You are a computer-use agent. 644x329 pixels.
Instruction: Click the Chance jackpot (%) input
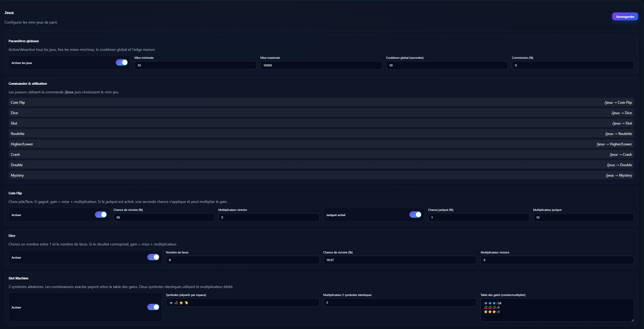point(478,218)
